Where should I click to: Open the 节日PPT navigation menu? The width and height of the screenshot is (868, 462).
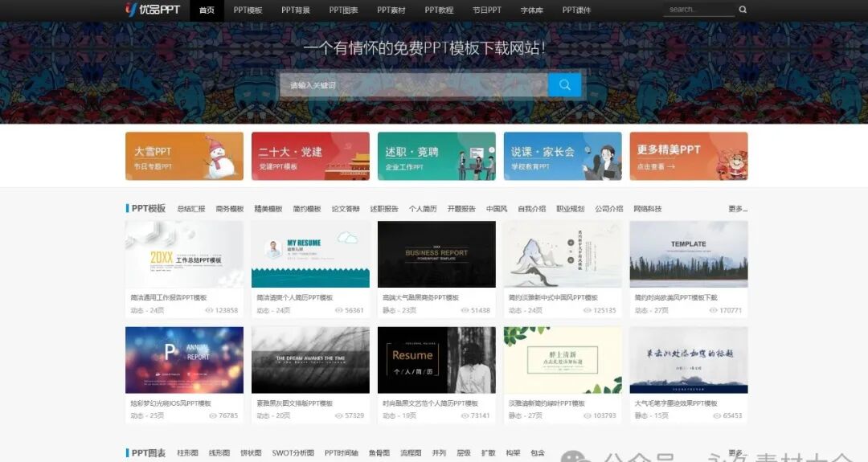click(486, 10)
